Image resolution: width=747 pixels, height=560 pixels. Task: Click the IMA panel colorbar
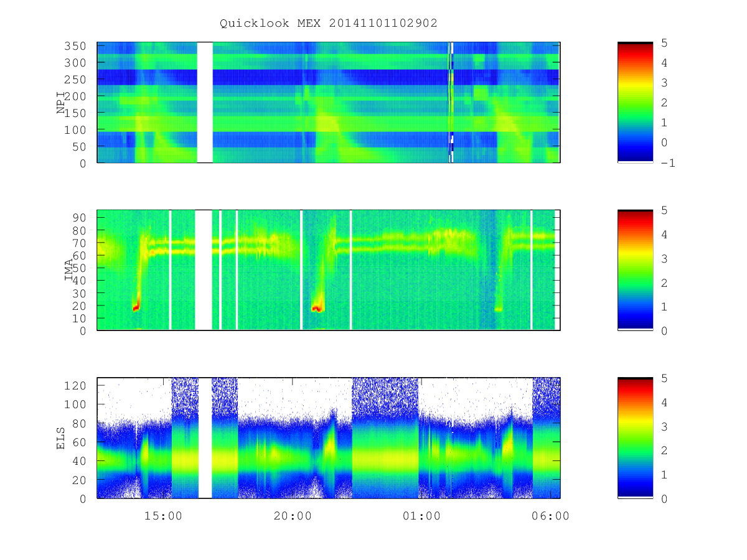coord(635,270)
